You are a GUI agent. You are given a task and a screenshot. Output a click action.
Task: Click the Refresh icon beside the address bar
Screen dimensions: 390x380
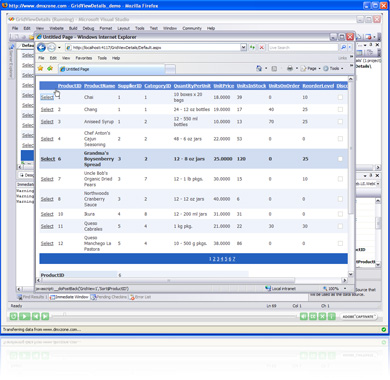point(252,48)
